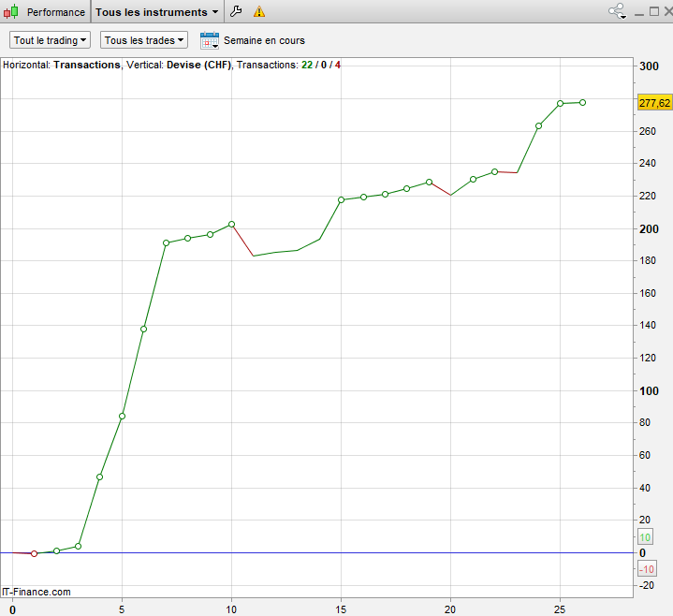This screenshot has height=616, width=673.
Task: Open the Tout le trading dropdown
Action: click(50, 40)
